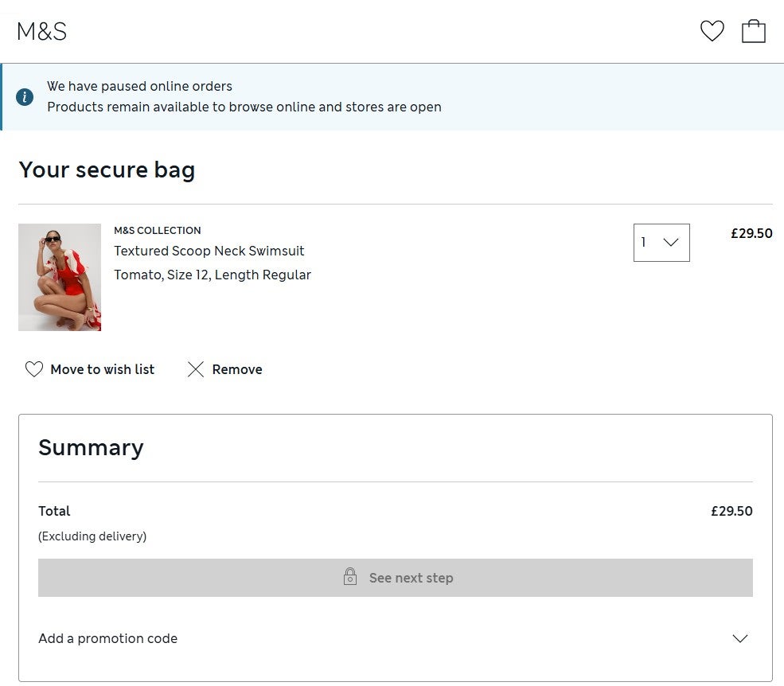Click the M&S logo
The width and height of the screenshot is (784, 686).
[x=41, y=32]
